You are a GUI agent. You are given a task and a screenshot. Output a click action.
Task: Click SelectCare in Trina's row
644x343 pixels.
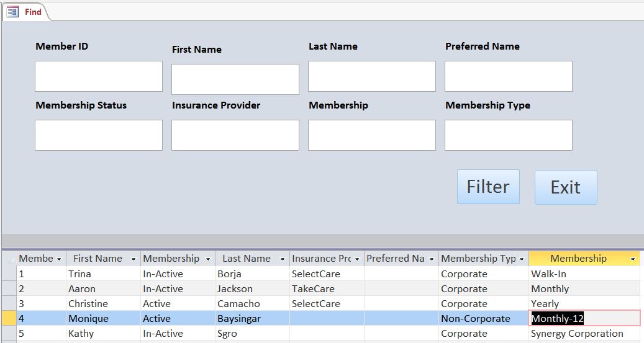(327, 274)
